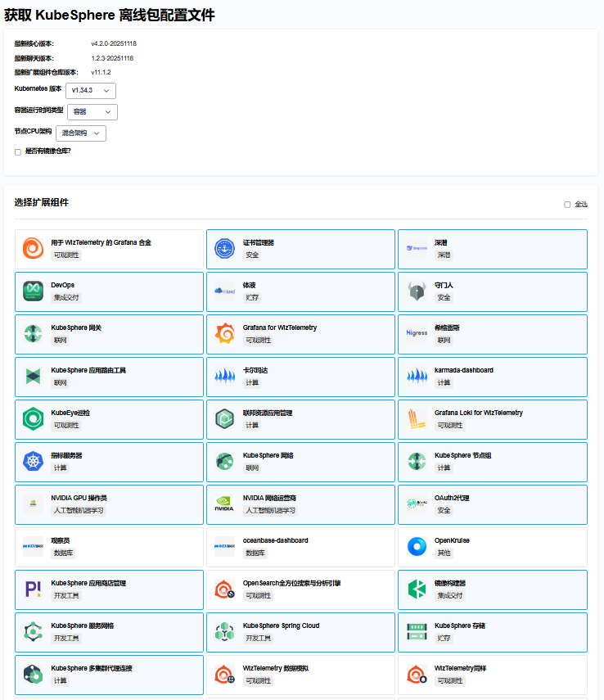Select the oceanbase-dashboard extension card
Viewport: 604px width, 700px height.
coord(300,546)
